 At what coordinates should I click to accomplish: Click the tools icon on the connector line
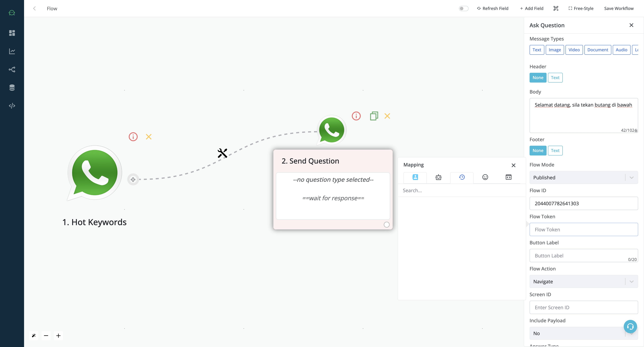(222, 153)
